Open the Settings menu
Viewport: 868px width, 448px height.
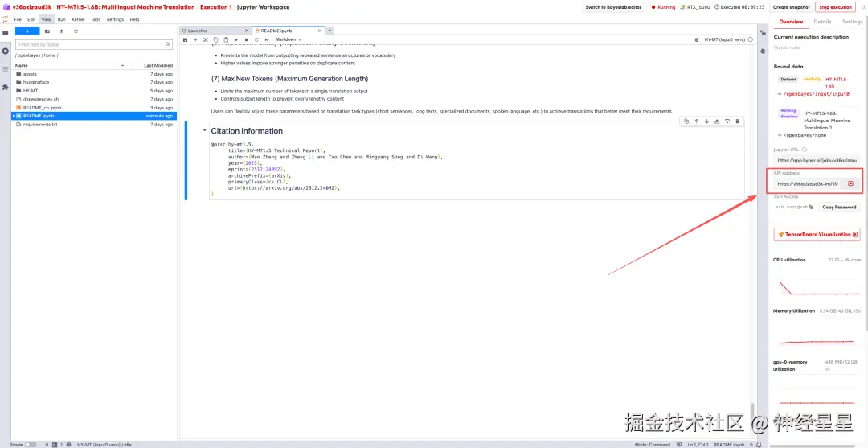pos(115,19)
